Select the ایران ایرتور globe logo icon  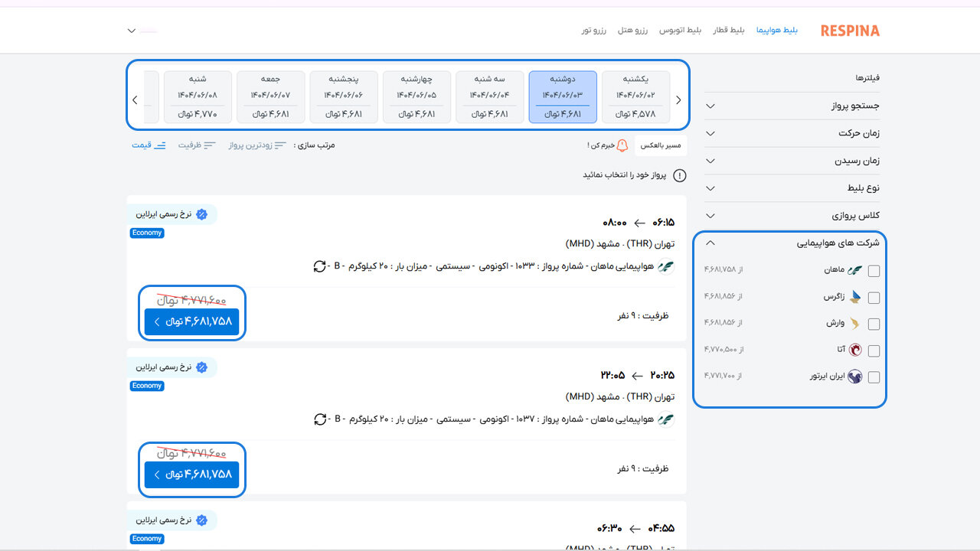point(855,377)
